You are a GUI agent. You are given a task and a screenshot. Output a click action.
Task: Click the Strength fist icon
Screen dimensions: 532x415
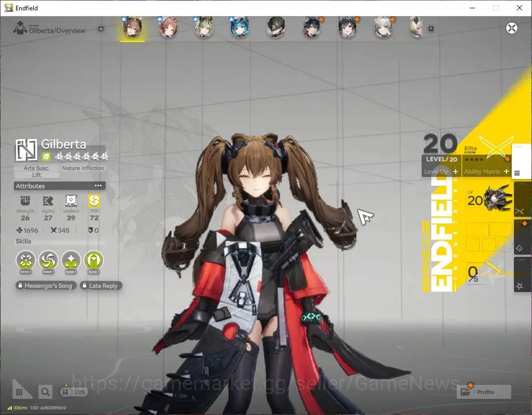pos(25,201)
